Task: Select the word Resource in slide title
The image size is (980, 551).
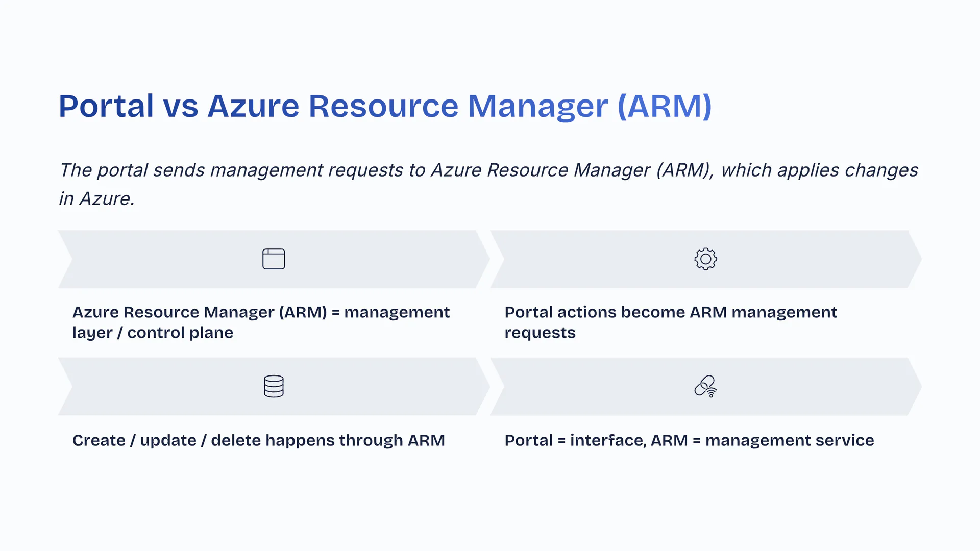Action: (x=383, y=106)
